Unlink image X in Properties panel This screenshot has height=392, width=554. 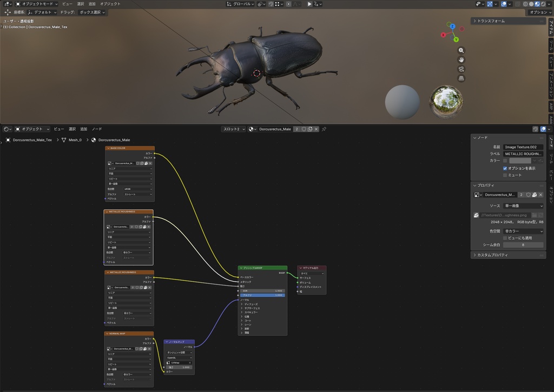[540, 195]
